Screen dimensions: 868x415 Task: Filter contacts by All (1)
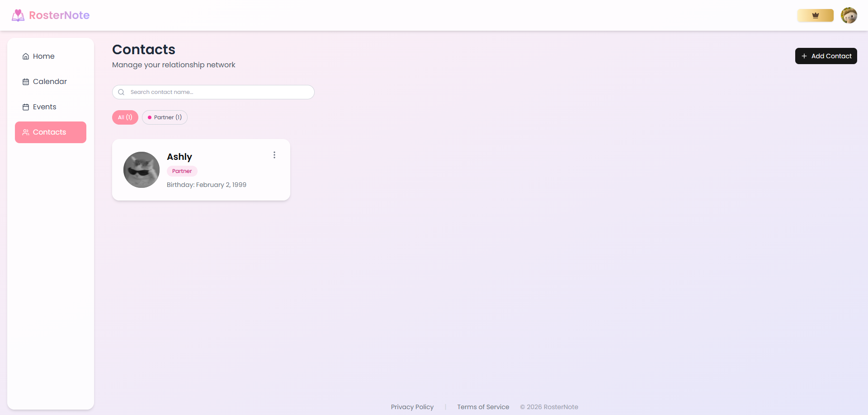pos(125,117)
